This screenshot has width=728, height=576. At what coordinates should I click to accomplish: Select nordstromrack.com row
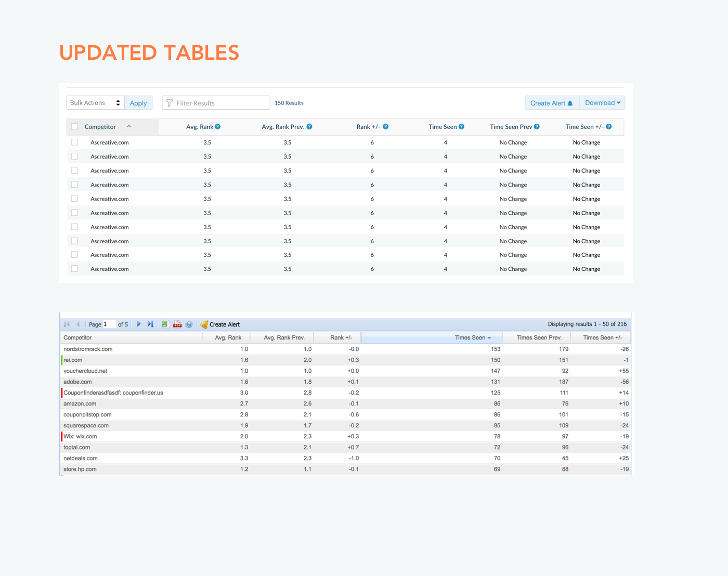346,349
